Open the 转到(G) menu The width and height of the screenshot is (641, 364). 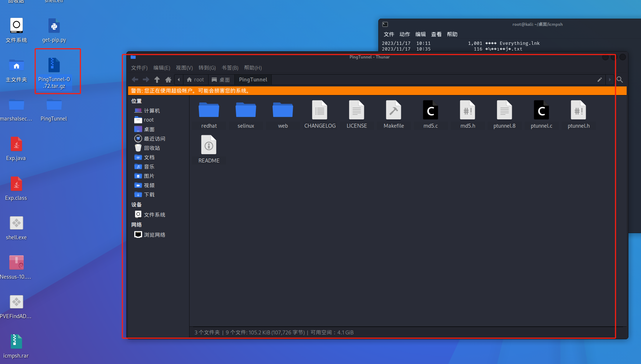point(207,68)
